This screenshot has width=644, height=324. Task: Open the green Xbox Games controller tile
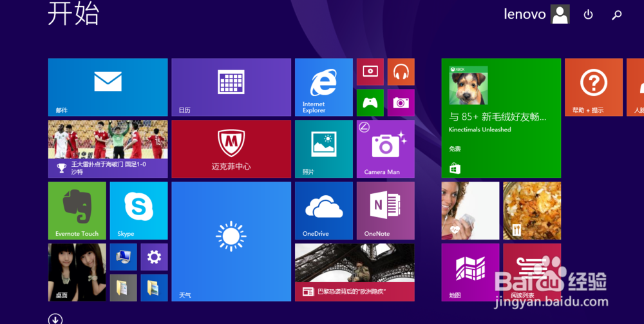(370, 102)
